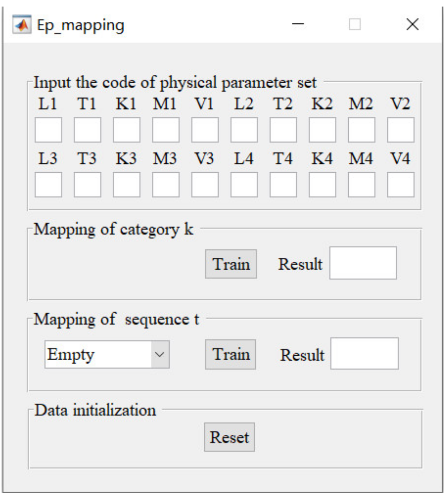Click Train in Mapping of category k

click(x=231, y=264)
